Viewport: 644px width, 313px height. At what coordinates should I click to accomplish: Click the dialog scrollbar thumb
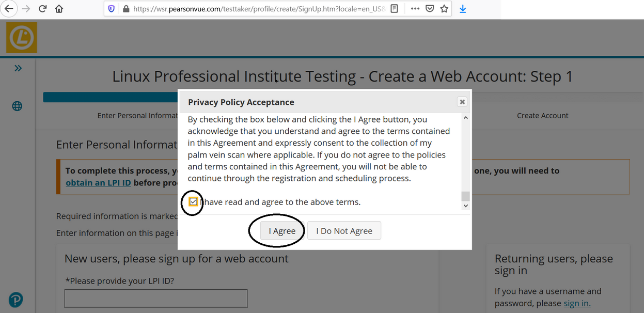465,196
